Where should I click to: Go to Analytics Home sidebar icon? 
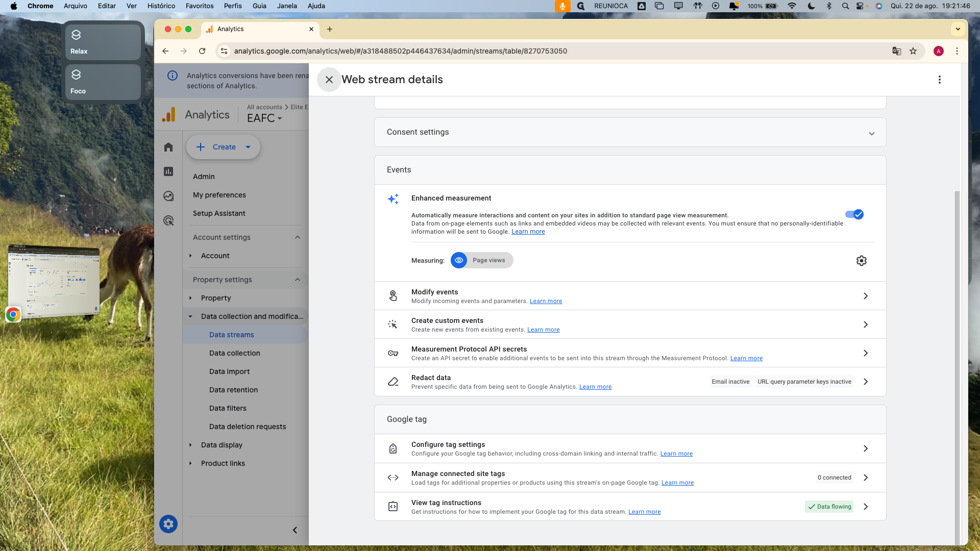[x=168, y=147]
